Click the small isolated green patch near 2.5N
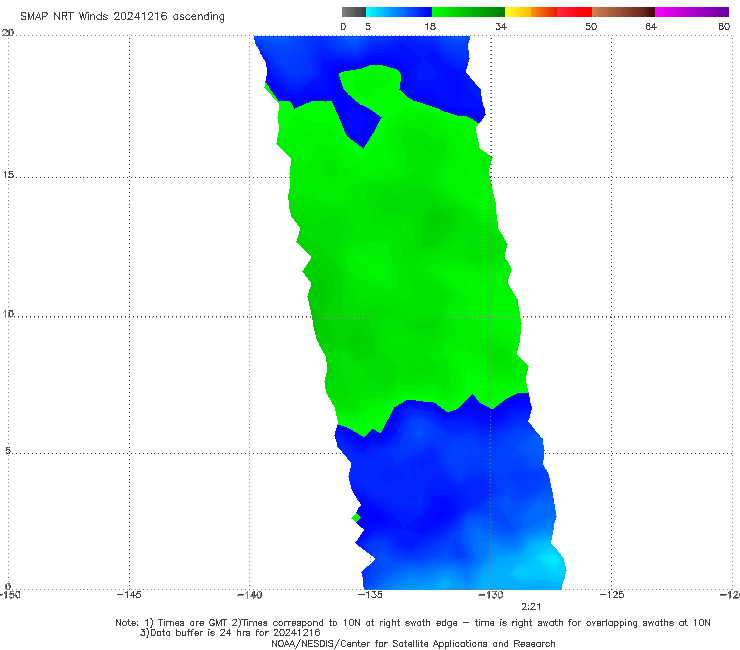Viewport: 740px width, 650px height. pyautogui.click(x=356, y=518)
